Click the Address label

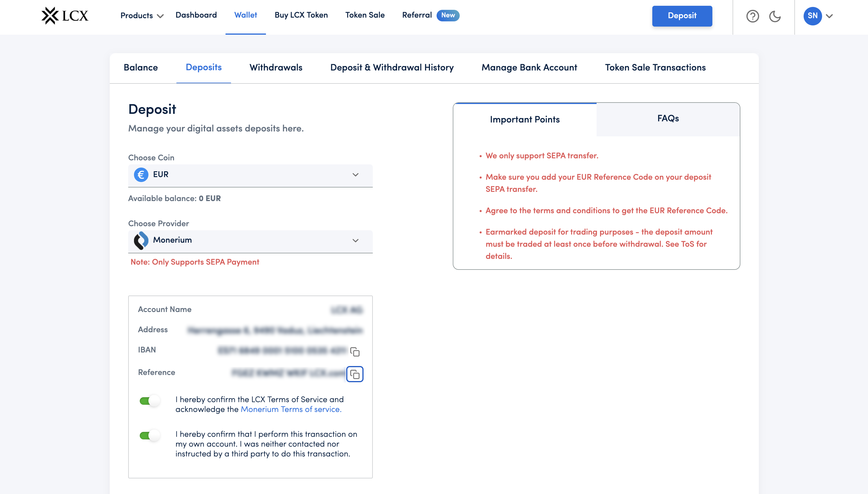[x=152, y=330]
